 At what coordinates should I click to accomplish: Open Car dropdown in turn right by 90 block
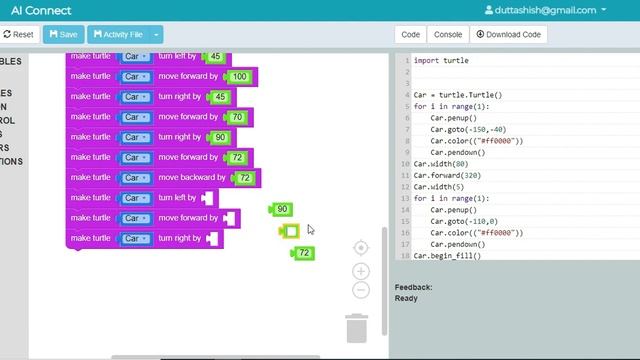(136, 137)
